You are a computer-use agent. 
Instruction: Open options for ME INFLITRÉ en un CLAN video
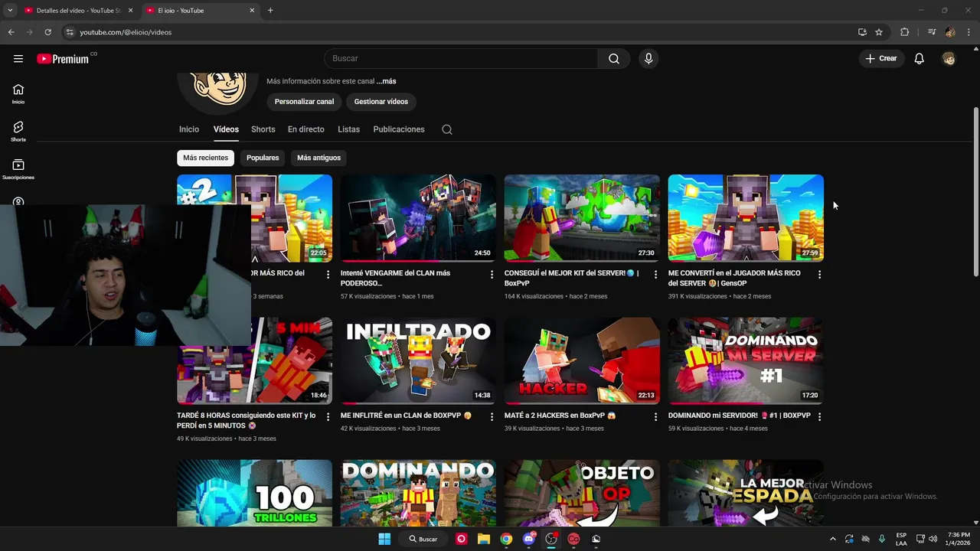click(492, 416)
